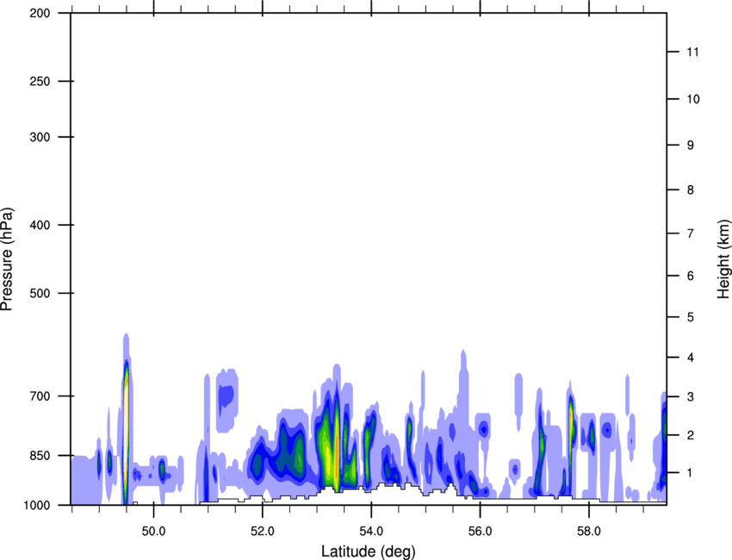Click the 4 km height label
This screenshot has height=560, width=732.
point(690,358)
